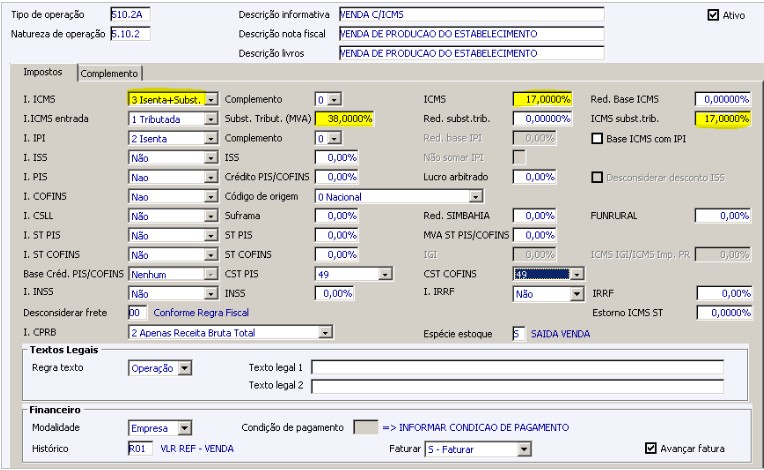This screenshot has width=764, height=470.
Task: Click the Natureza de operação field
Action: click(130, 34)
